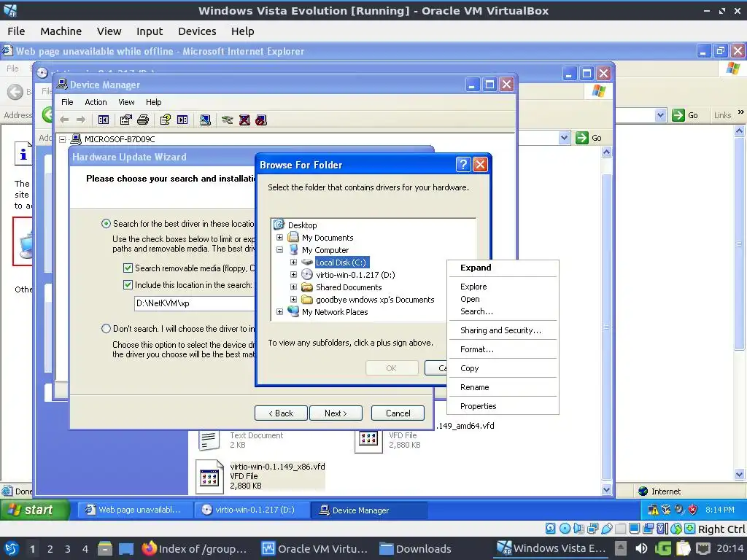Click the action pane toggle icon
The height and width of the screenshot is (560, 747).
[182, 120]
